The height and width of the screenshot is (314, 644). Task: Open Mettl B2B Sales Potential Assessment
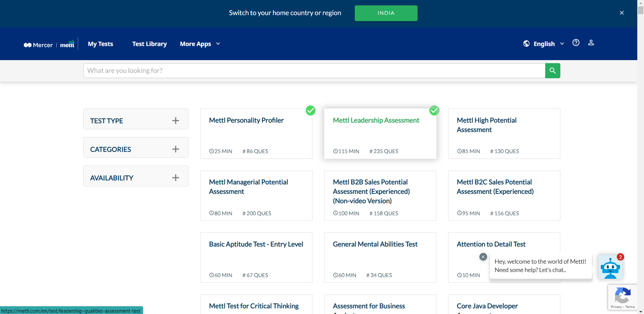pyautogui.click(x=371, y=191)
